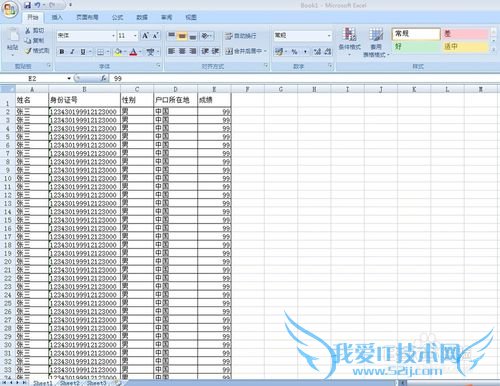Apply the 适中 (Neutral) cell style
This screenshot has height=386, width=500.
(x=465, y=46)
